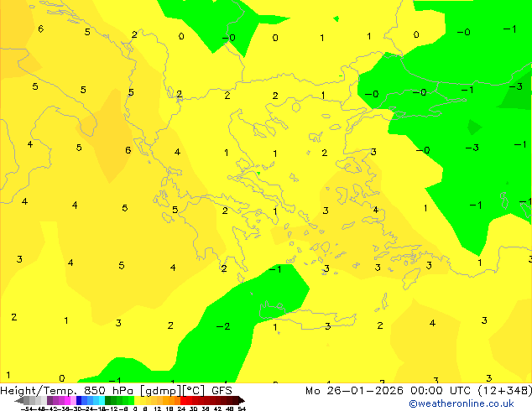Click the Height/Temp. 850 hPa title text

[x=67, y=391]
